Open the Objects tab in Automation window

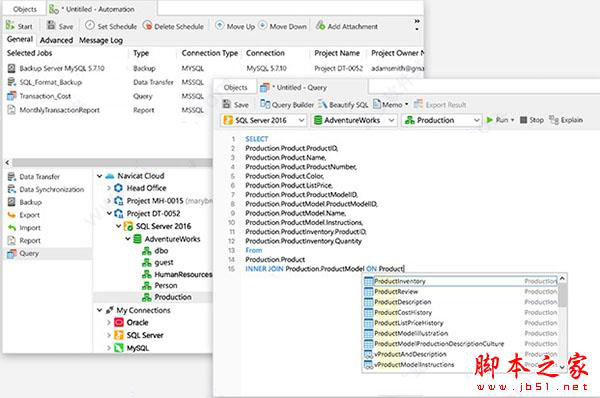[x=25, y=9]
